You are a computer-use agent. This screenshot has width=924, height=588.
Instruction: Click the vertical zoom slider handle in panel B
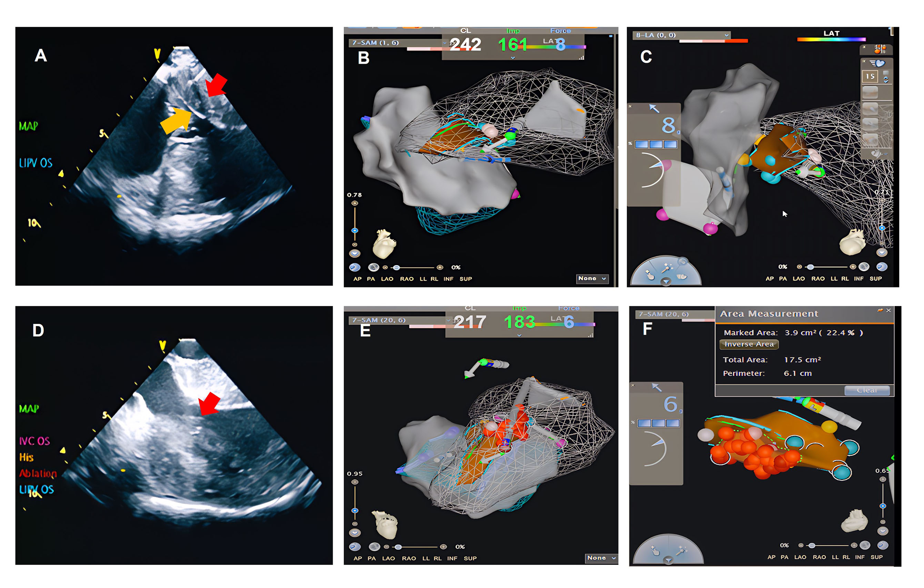[x=354, y=231]
